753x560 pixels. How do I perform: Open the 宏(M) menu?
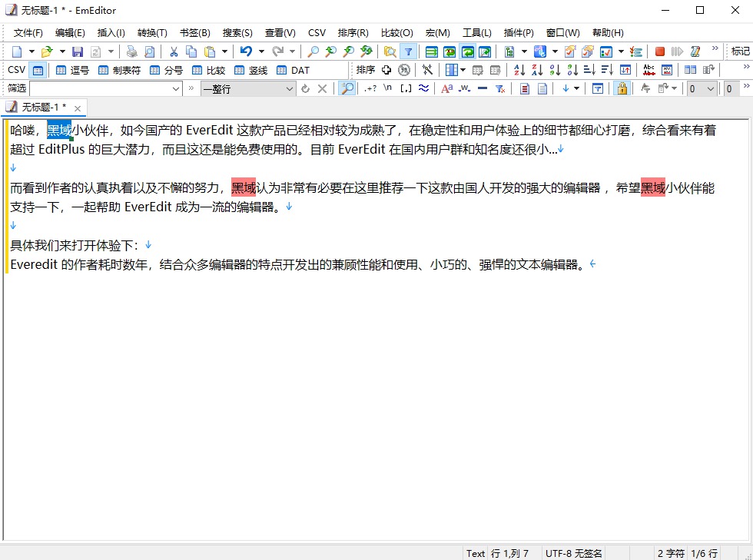(437, 33)
